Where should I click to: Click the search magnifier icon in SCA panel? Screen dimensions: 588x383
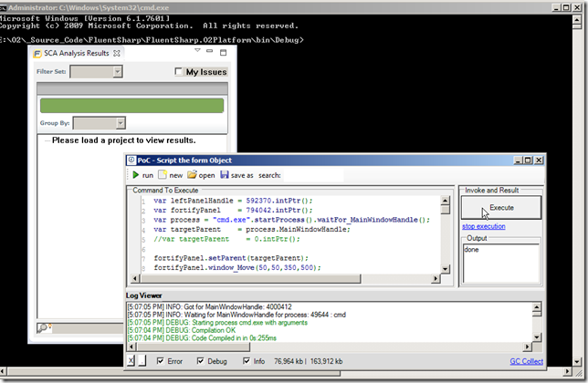tap(42, 328)
